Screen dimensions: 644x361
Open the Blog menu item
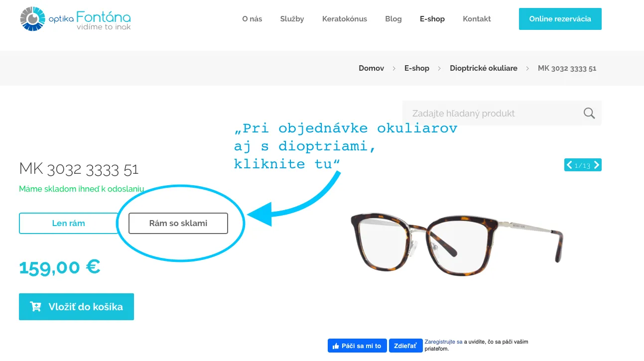pyautogui.click(x=393, y=19)
